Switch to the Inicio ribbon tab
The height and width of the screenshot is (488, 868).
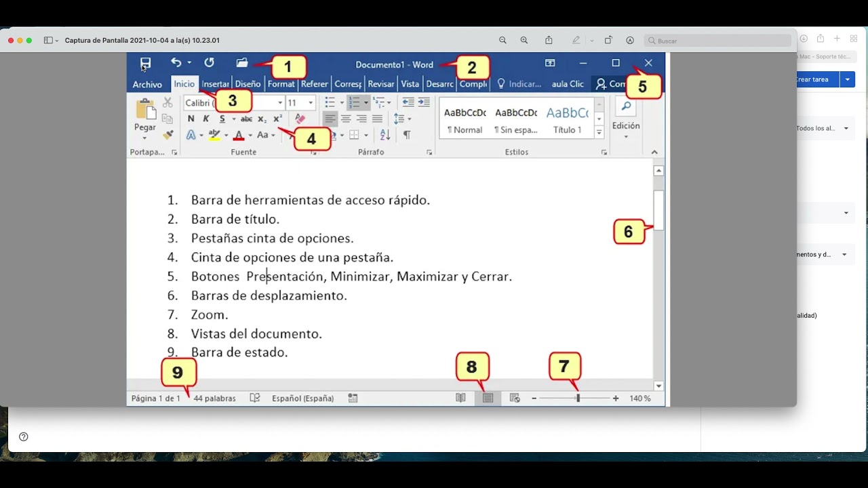pos(184,84)
